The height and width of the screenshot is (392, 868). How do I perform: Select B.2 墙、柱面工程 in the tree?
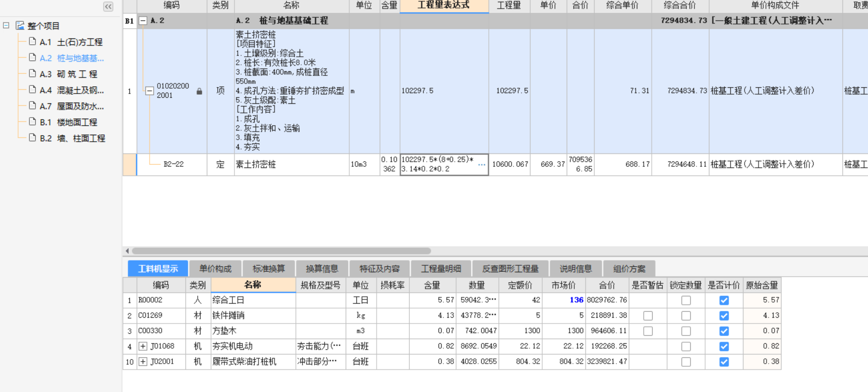coord(72,138)
